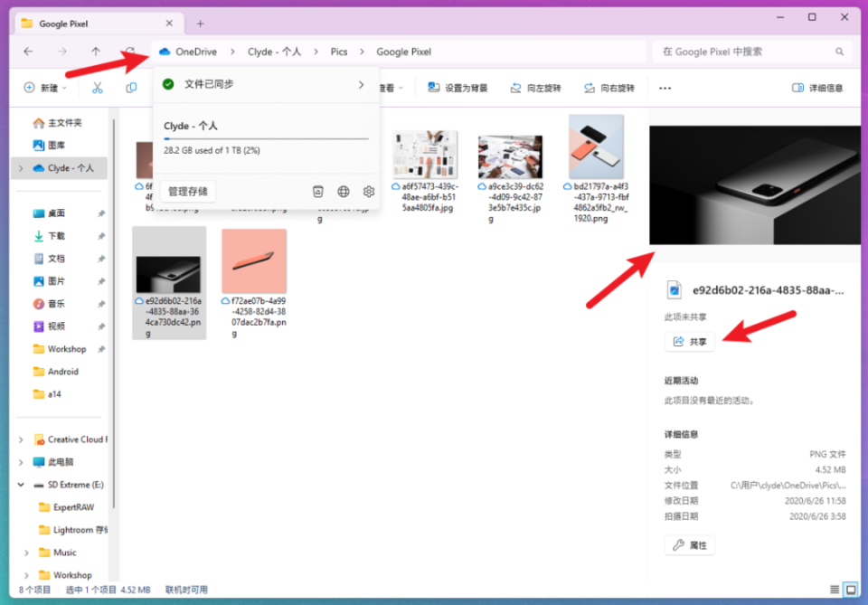Expand the SD Extreme drive in sidebar
Viewport: 868px width, 605px height.
point(20,485)
